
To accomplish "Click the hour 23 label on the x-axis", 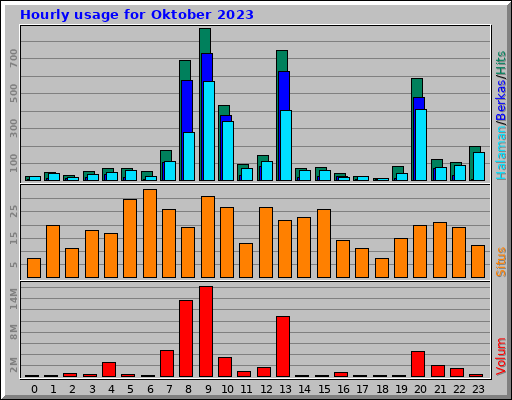I will pos(478,389).
